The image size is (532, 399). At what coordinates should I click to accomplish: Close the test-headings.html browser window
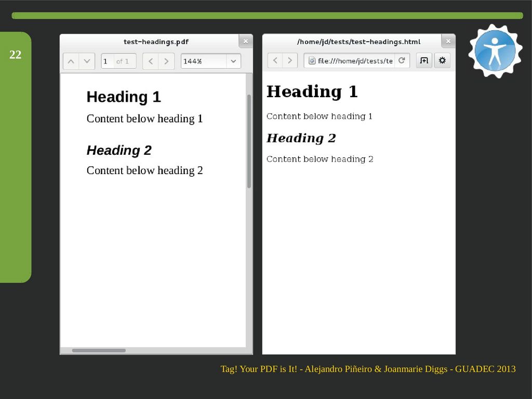click(448, 42)
